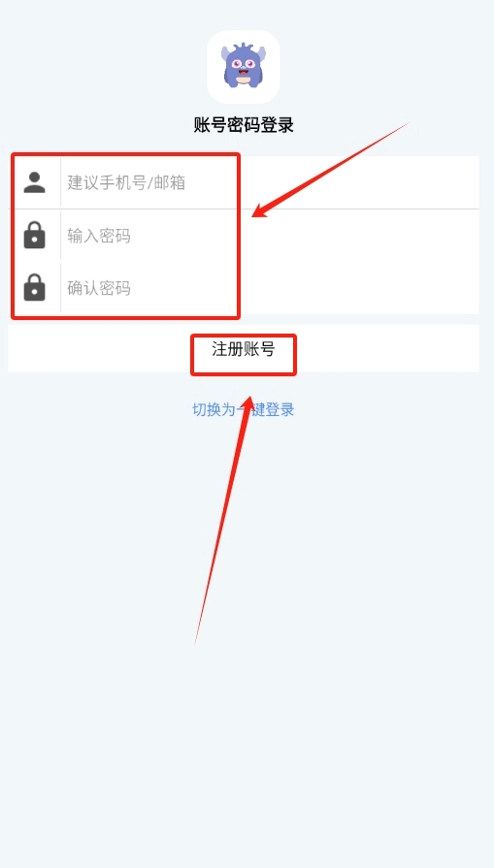The image size is (494, 868).
Task: Click the 账号密码登录 heading text
Action: tap(244, 125)
